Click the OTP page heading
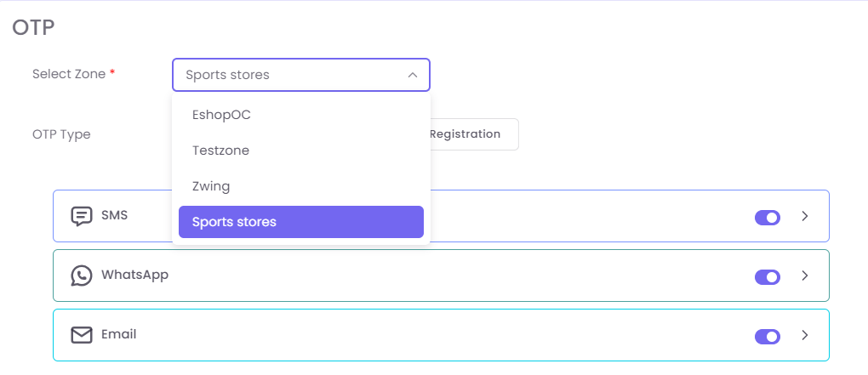Viewport: 868px width, 375px height. coord(33,28)
